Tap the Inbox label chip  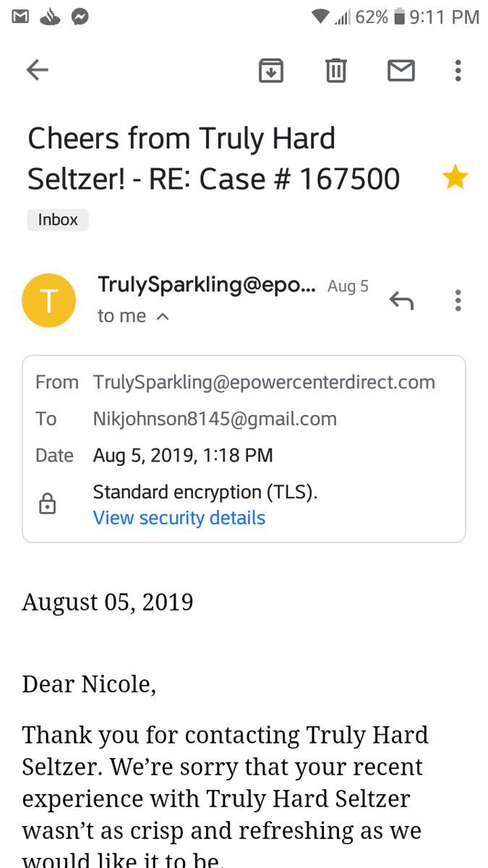click(58, 219)
